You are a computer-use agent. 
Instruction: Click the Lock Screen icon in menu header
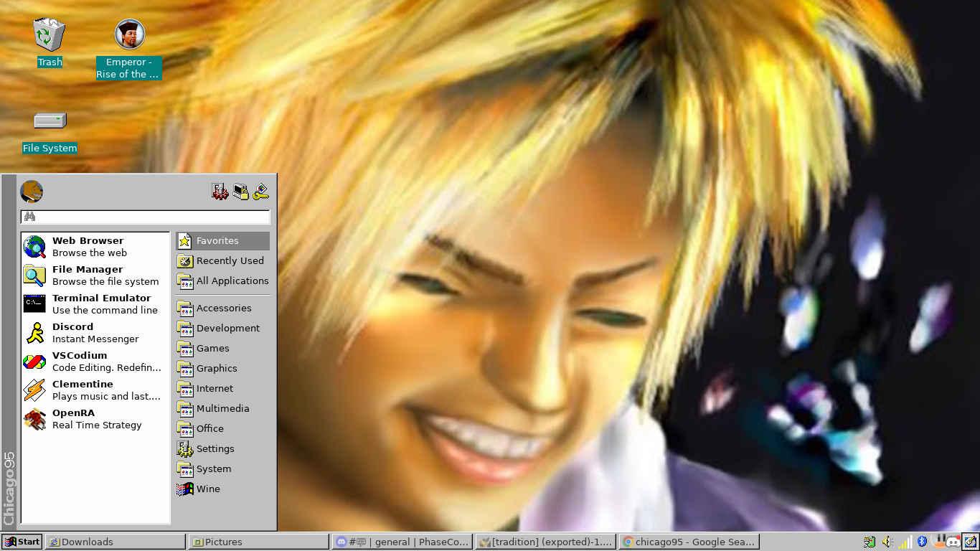240,192
